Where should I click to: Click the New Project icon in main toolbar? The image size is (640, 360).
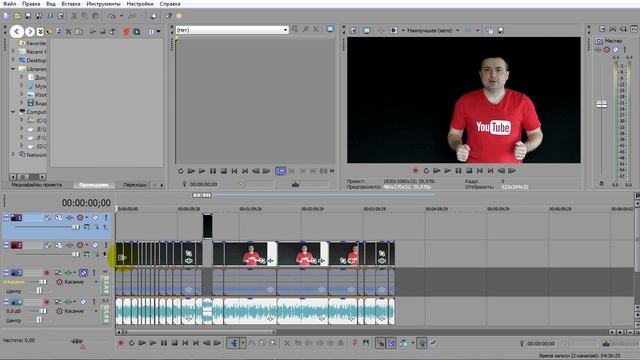coord(7,16)
